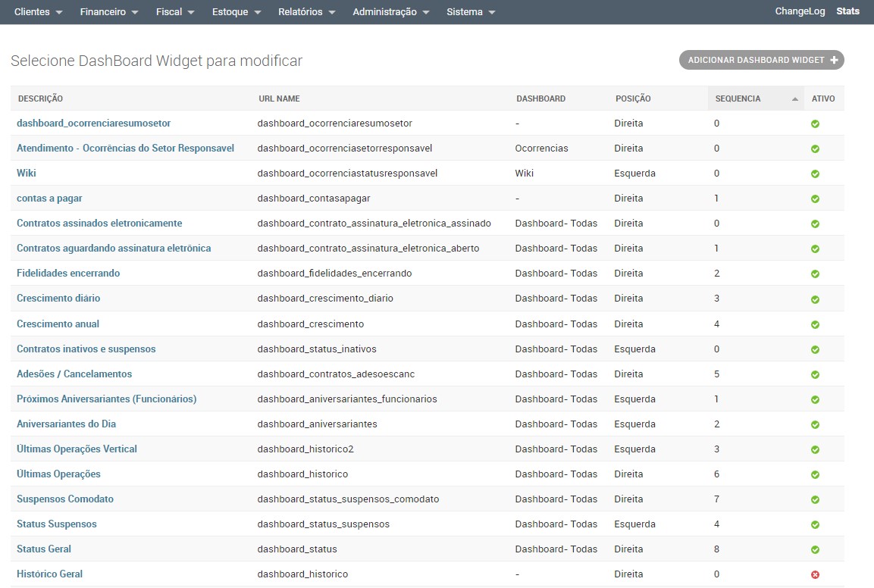The width and height of the screenshot is (874, 588).
Task: Expand the Clientes dropdown menu
Action: point(38,12)
